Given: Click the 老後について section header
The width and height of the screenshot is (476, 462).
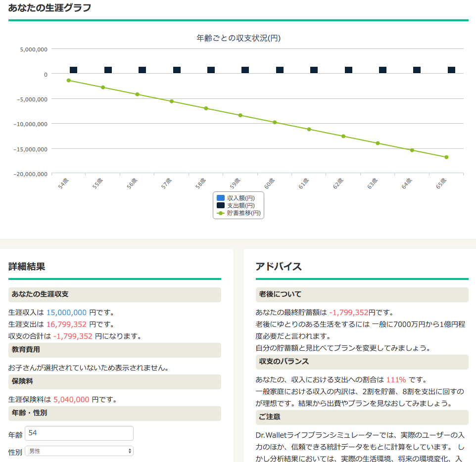Looking at the screenshot, I should click(362, 294).
